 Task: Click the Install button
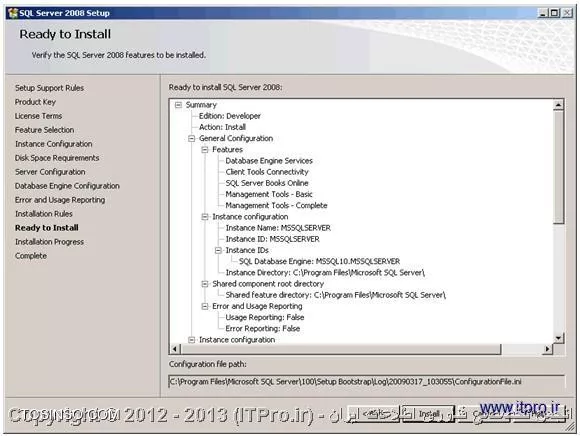coord(428,414)
